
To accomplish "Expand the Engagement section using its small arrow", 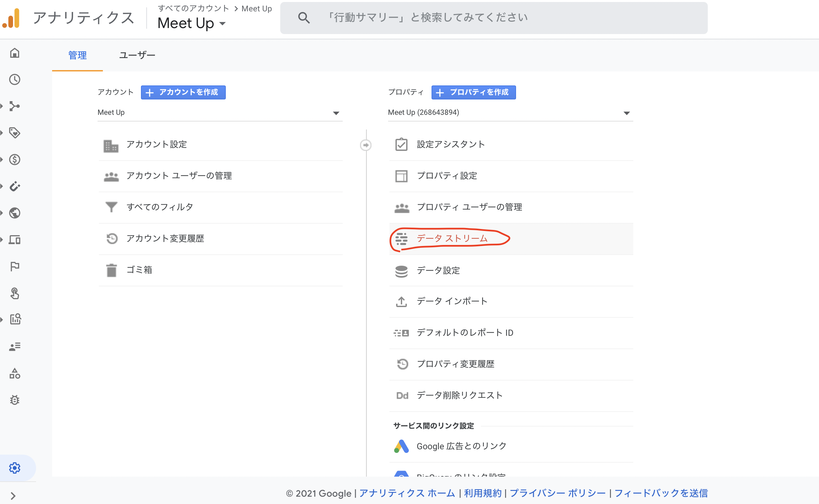I will [x=2, y=133].
